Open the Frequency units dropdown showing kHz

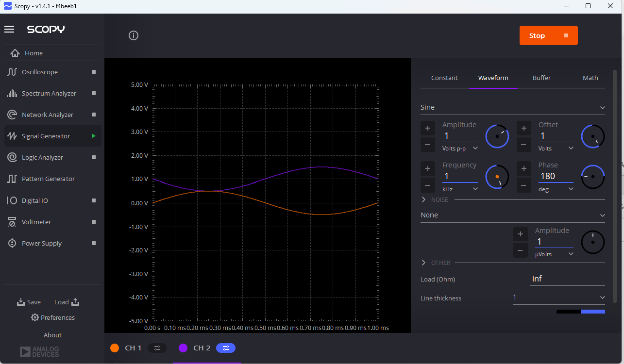tap(459, 189)
